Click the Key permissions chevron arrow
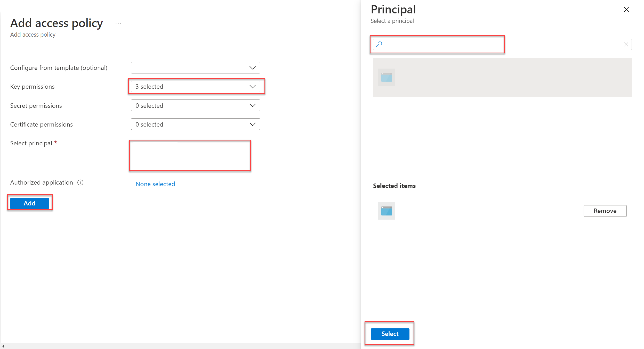Screen dimensions: 644x349 point(253,87)
